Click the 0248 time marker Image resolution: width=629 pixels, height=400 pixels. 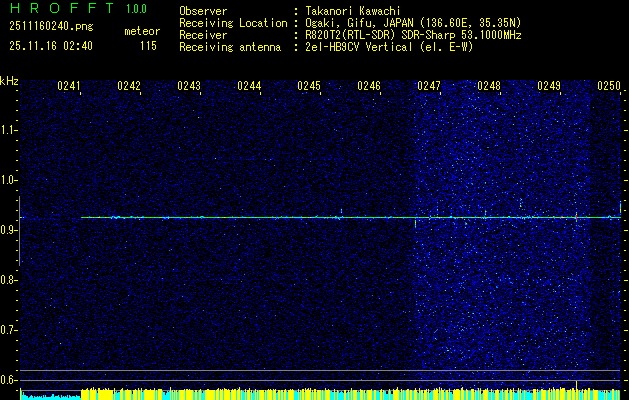[489, 86]
